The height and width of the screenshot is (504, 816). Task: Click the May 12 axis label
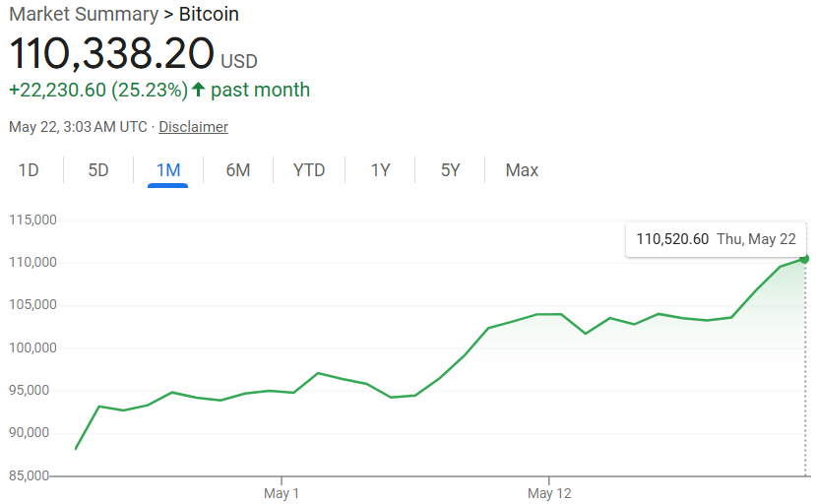pos(549,492)
